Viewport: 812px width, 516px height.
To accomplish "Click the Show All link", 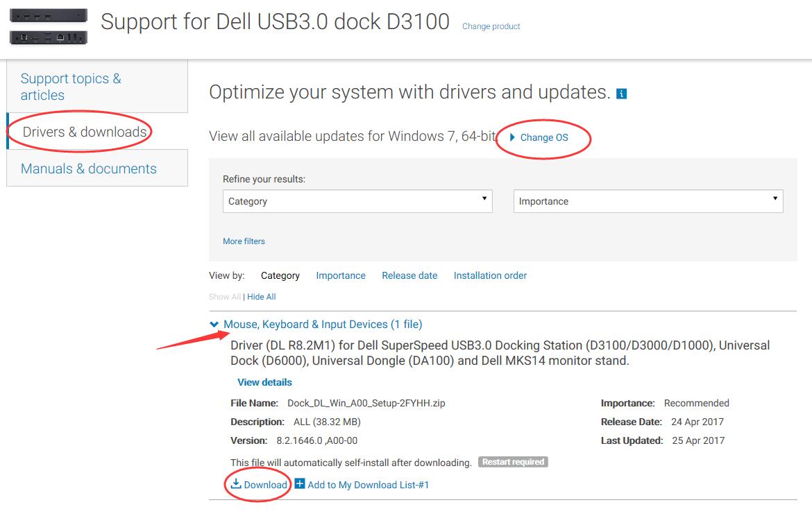I will [225, 297].
